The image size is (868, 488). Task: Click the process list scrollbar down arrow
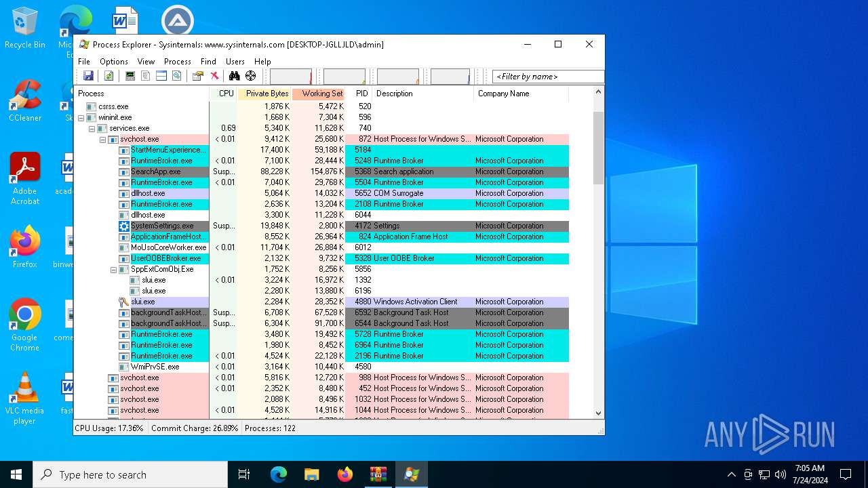tap(598, 413)
